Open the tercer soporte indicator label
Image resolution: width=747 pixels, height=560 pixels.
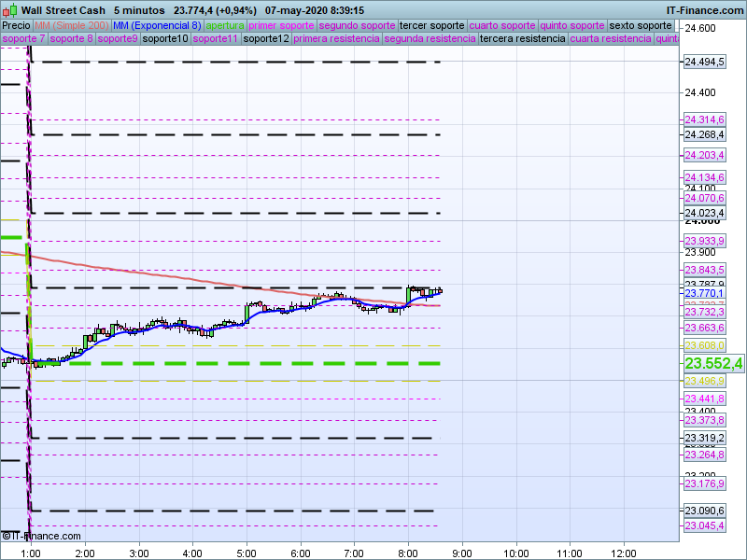coord(431,25)
